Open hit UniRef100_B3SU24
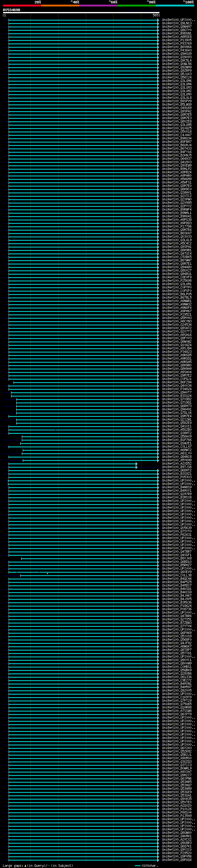This screenshot has width=197, height=868. click(177, 396)
